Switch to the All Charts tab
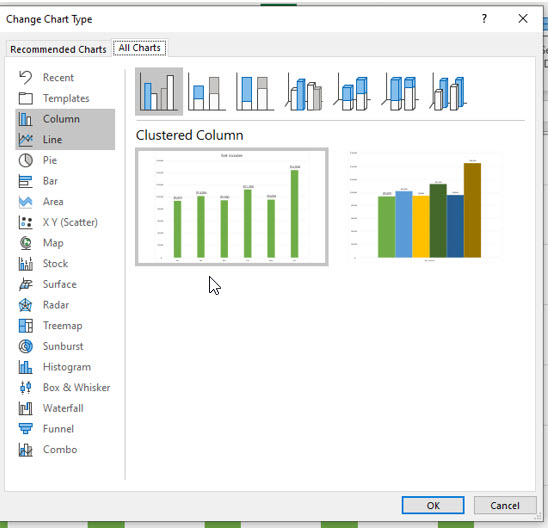This screenshot has height=530, width=548. (139, 48)
